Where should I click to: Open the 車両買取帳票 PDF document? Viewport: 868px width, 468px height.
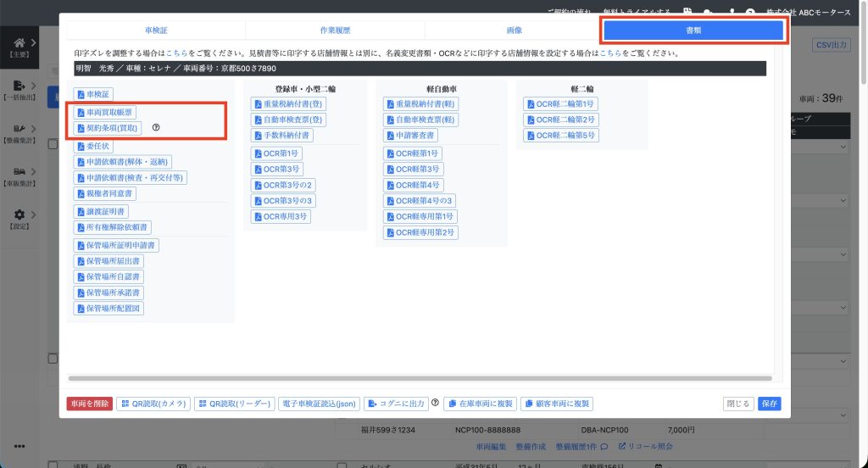coord(105,113)
